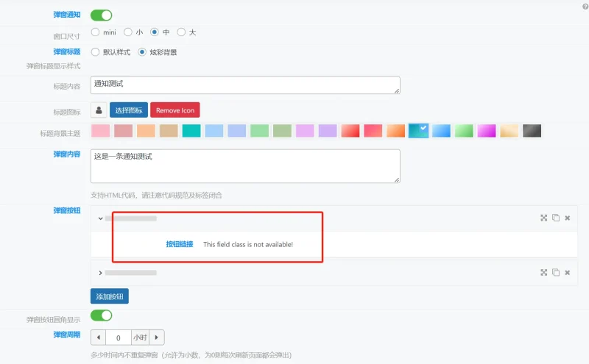The width and height of the screenshot is (589, 364).
Task: Move the collapsed button item's drag icon
Action: point(543,272)
